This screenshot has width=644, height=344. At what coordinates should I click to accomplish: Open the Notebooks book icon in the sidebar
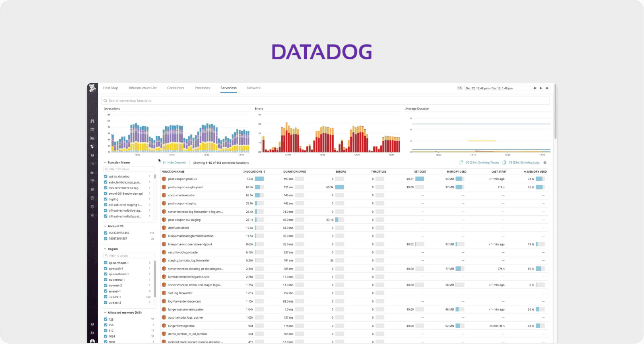[93, 190]
